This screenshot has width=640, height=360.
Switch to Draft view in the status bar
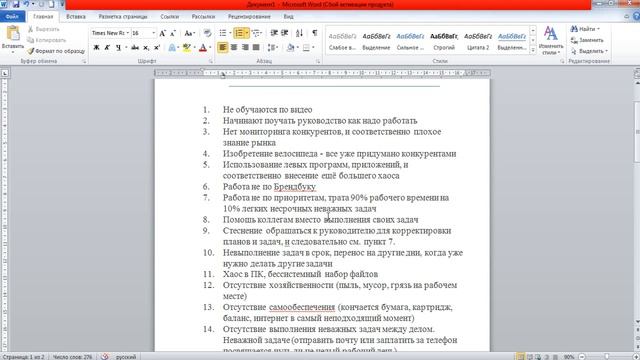(555, 357)
